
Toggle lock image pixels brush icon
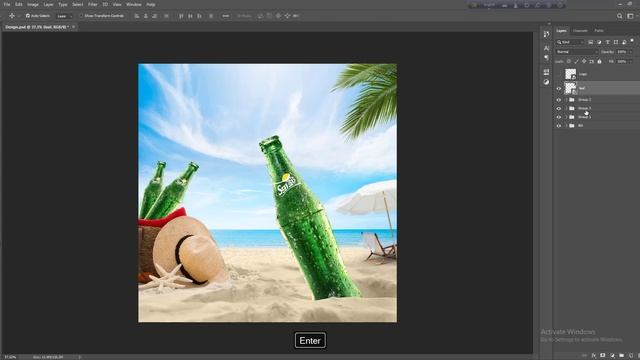[x=576, y=62]
